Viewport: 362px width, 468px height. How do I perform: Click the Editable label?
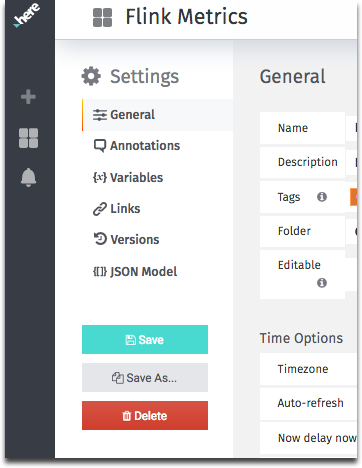[x=299, y=265]
